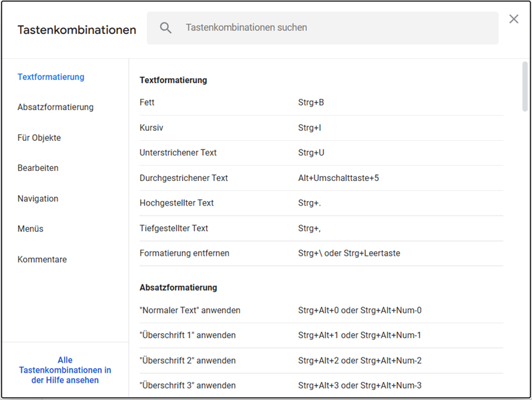
Task: Click the Tastenkombinationen dialog title
Action: point(77,30)
